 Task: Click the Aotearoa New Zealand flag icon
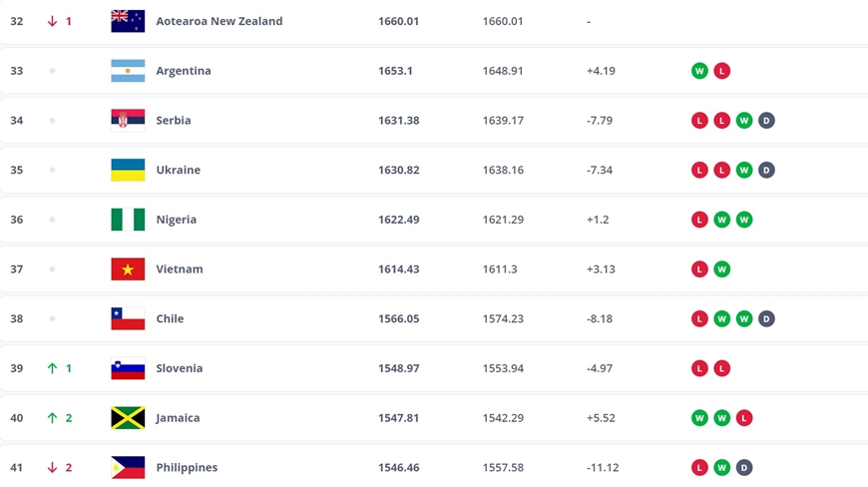click(128, 21)
